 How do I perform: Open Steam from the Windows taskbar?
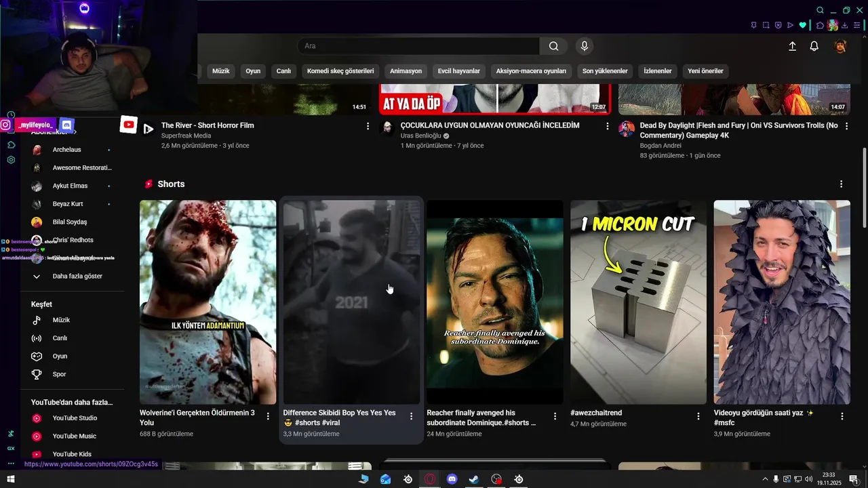click(474, 479)
